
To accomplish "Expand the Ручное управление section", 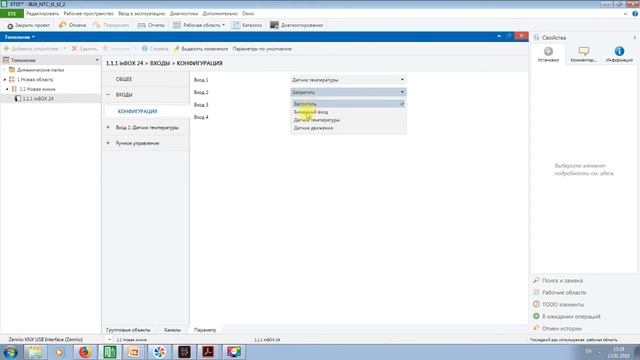I will tap(108, 143).
